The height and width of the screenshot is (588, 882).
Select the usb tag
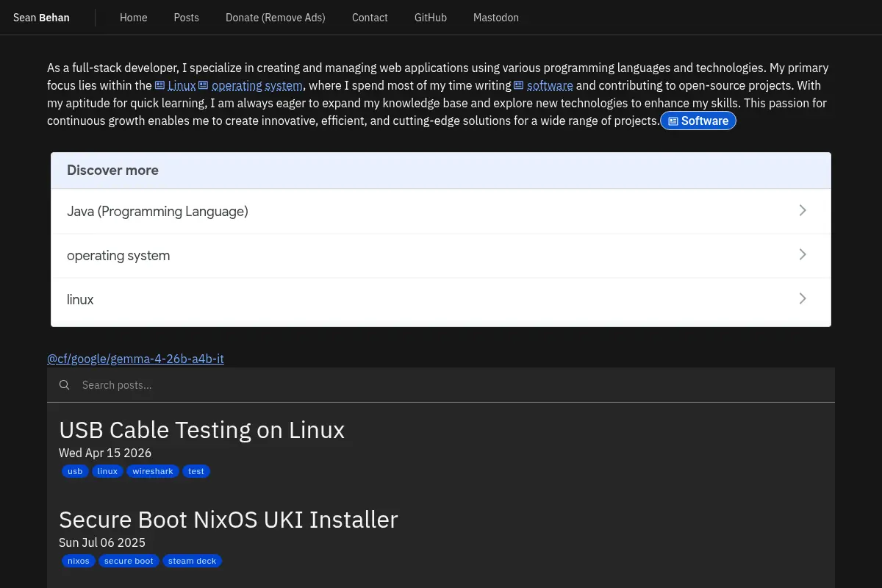[x=75, y=471]
